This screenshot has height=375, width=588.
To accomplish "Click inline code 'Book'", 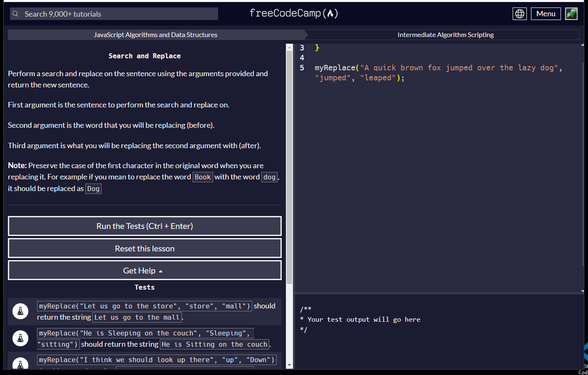I will (202, 177).
